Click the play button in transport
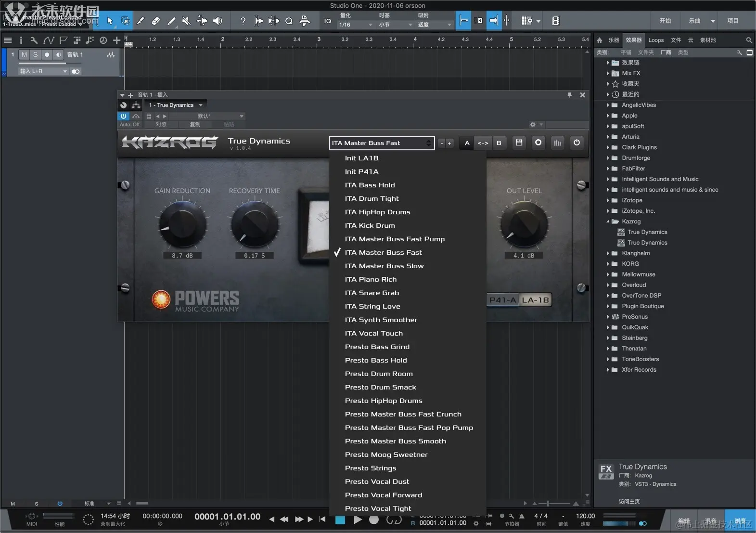756x533 pixels. tap(358, 520)
